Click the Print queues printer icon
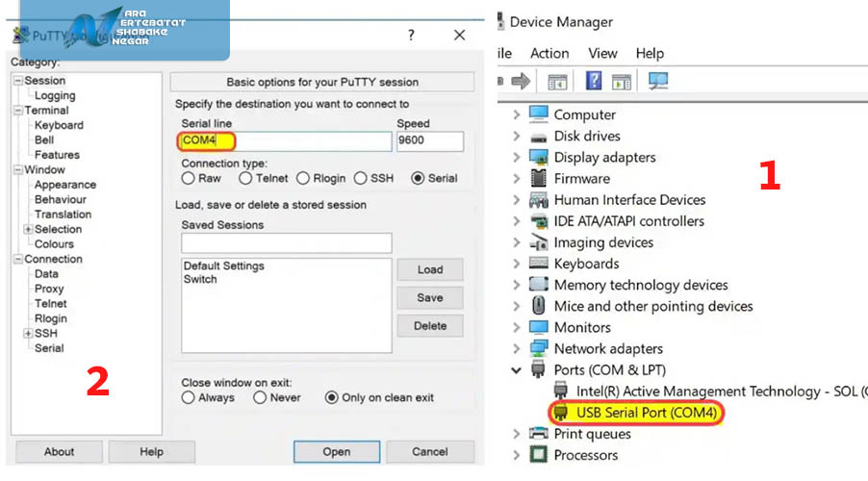 [x=538, y=434]
